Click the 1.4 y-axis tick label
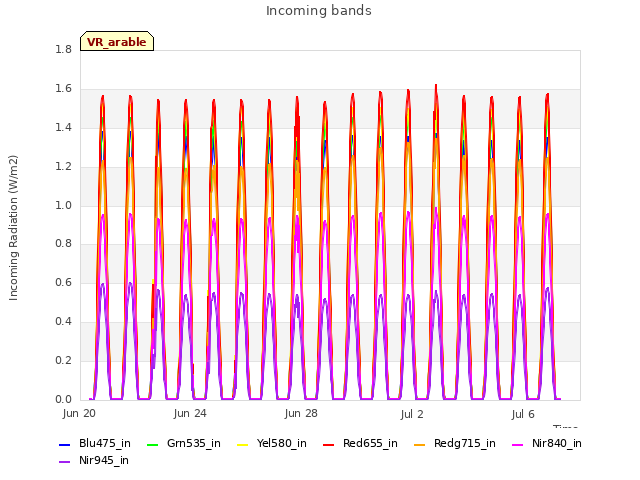The image size is (640, 480). coord(63,127)
